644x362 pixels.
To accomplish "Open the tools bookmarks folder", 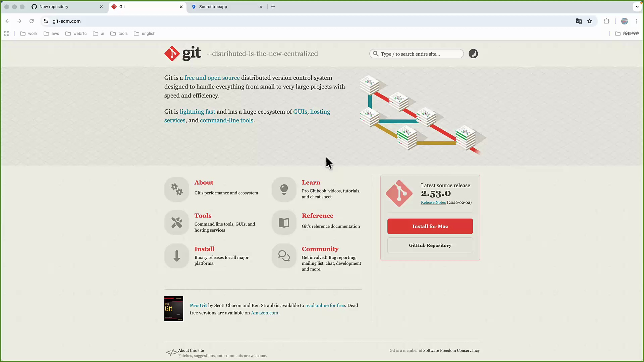I will (119, 34).
